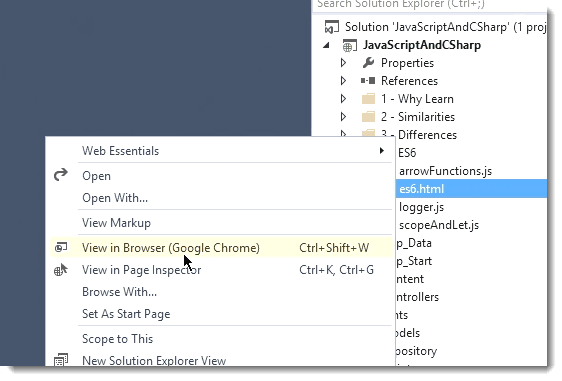The image size is (562, 381).
Task: Select Solution 'JavaScriptAndCSharp' root item
Action: 445,27
